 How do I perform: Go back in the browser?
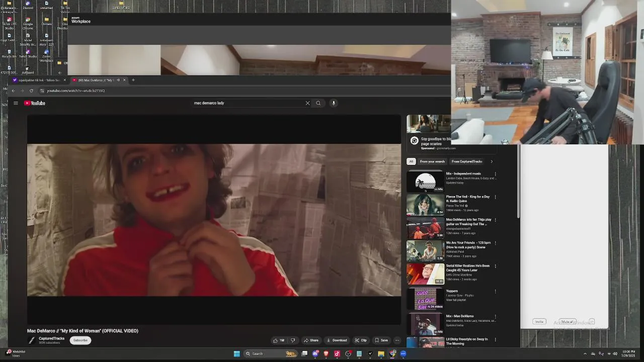[13, 90]
